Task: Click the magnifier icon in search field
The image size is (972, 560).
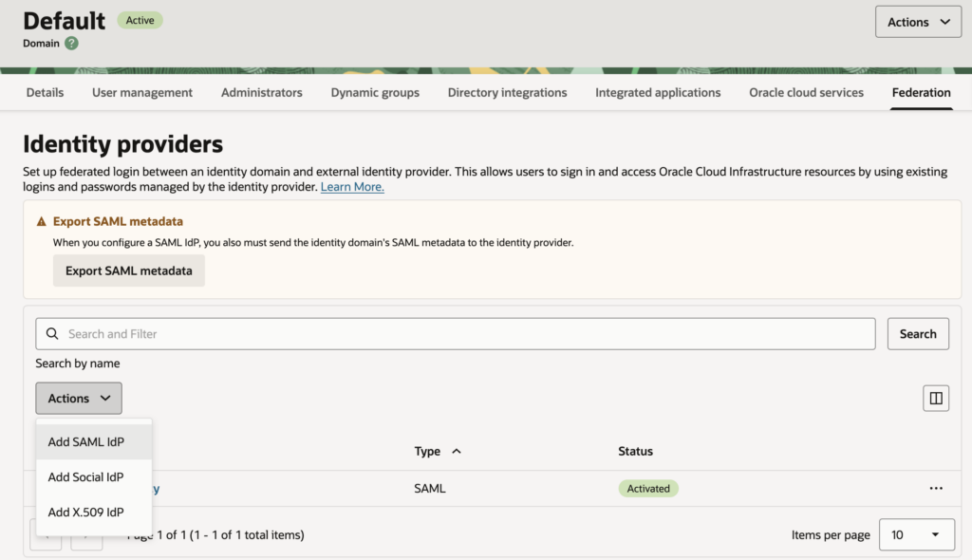Action: 53,334
